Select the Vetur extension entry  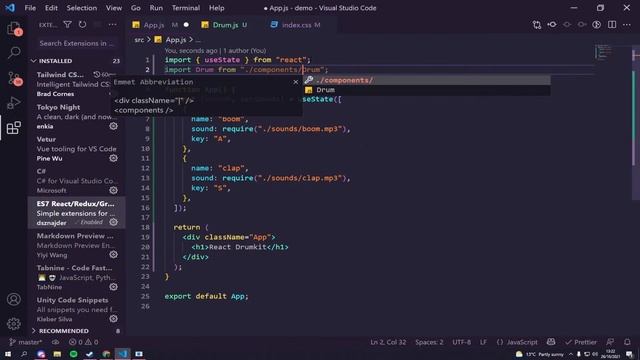tap(76, 149)
